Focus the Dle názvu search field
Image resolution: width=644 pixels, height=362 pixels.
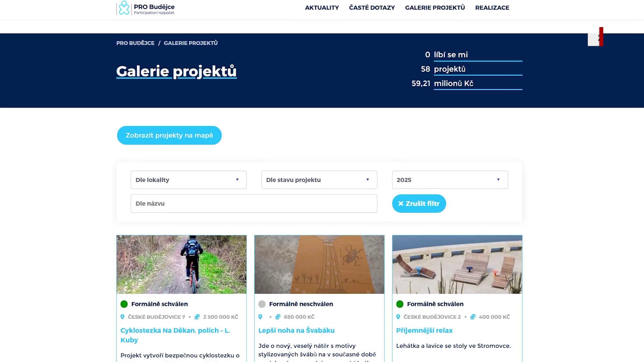[x=254, y=203]
